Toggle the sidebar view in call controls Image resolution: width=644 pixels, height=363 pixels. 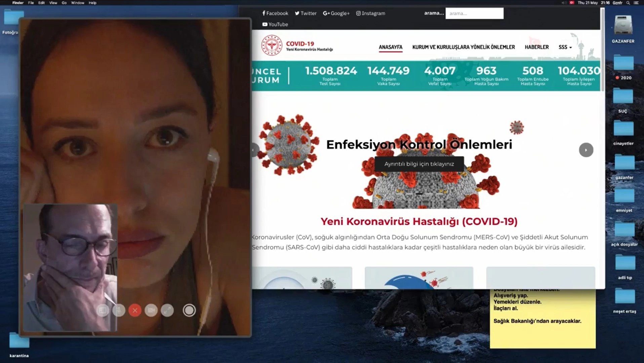103,310
